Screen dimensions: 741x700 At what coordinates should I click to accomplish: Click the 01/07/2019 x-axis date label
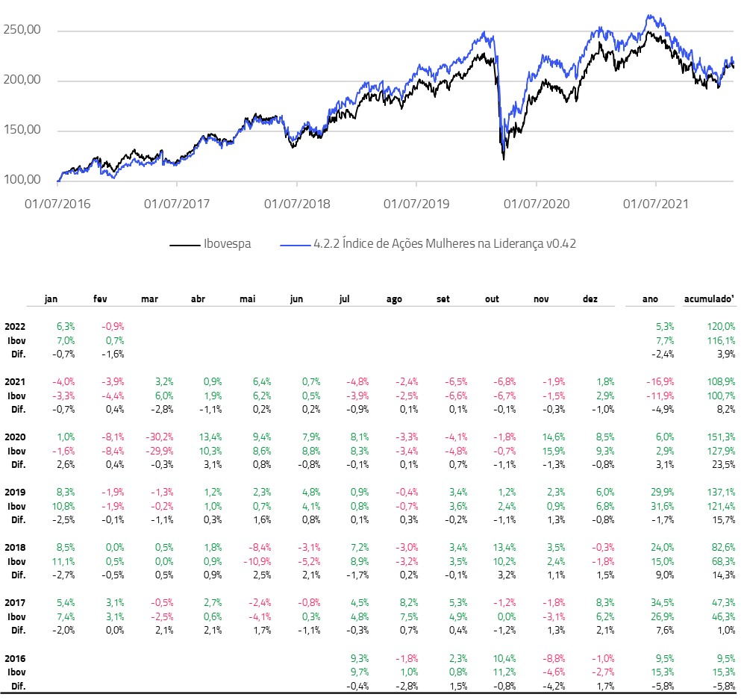pyautogui.click(x=416, y=203)
